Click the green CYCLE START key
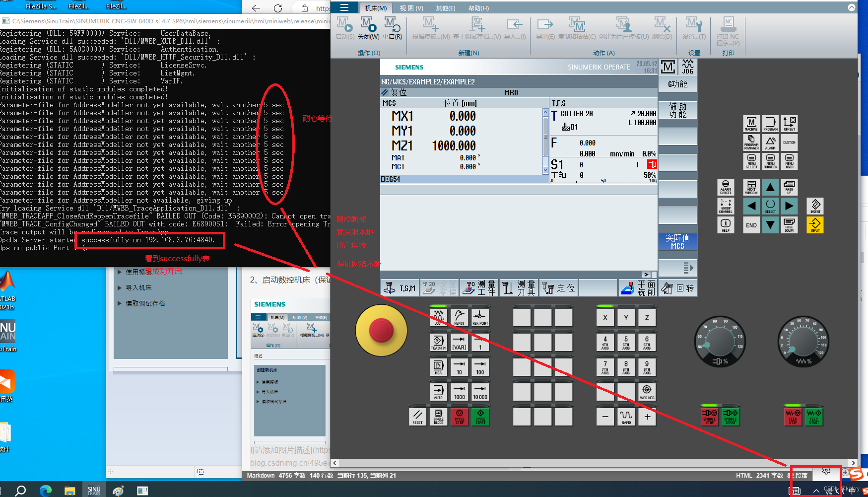 [x=480, y=417]
